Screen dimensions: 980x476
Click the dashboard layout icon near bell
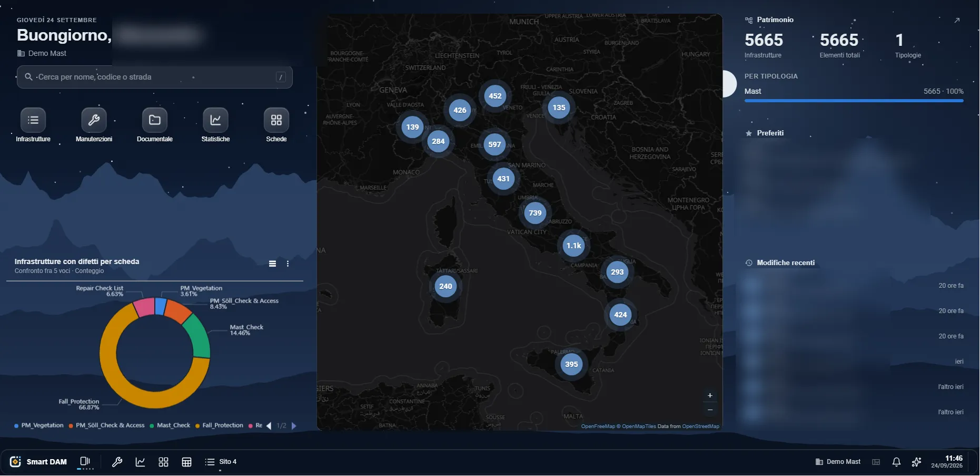click(876, 462)
